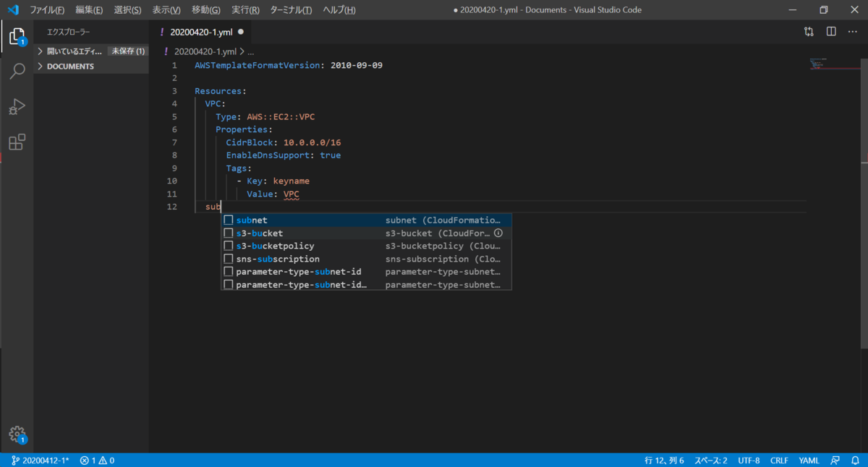The height and width of the screenshot is (467, 868).
Task: Click the snippet icon beside s3-bucketpolicy
Action: 229,246
